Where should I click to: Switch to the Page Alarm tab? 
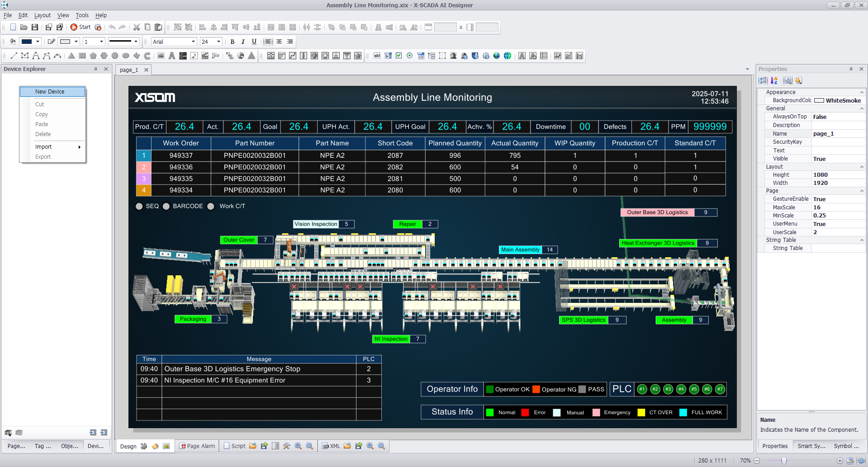tap(197, 446)
